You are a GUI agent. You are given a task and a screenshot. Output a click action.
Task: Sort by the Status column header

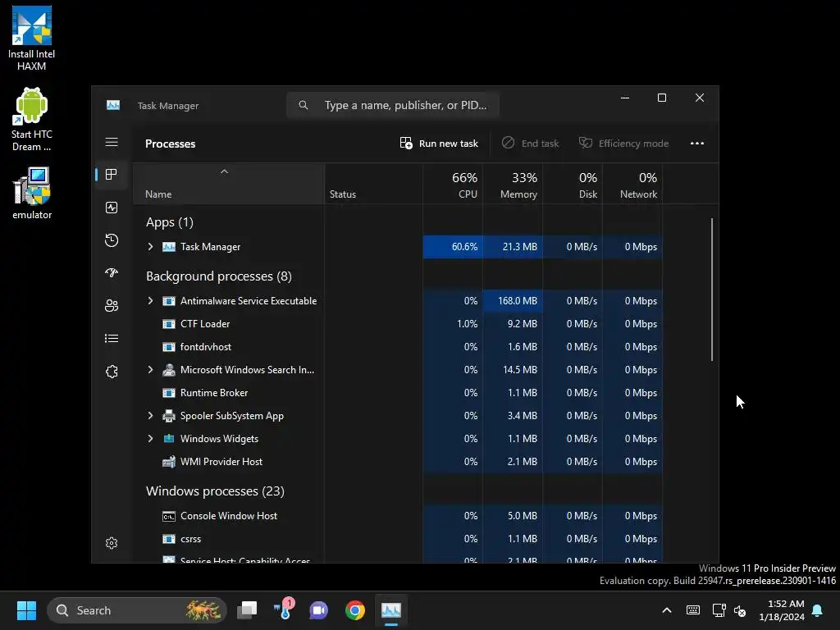click(x=373, y=184)
